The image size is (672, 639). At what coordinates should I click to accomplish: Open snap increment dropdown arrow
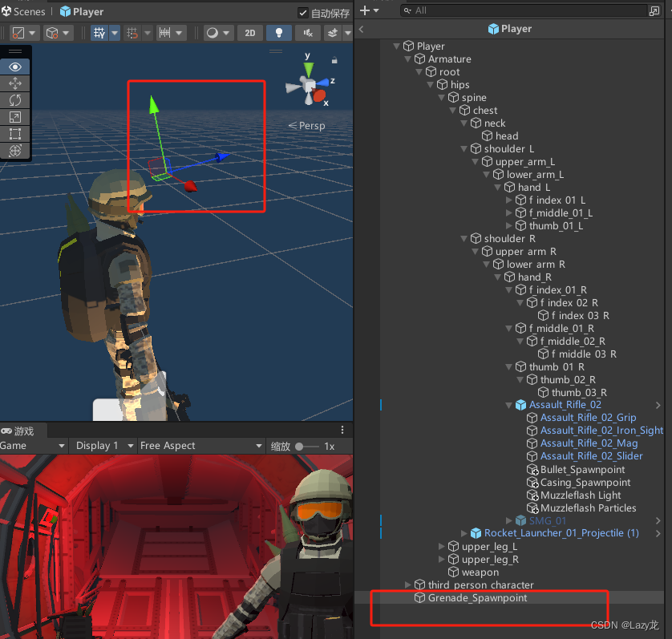pos(179,33)
